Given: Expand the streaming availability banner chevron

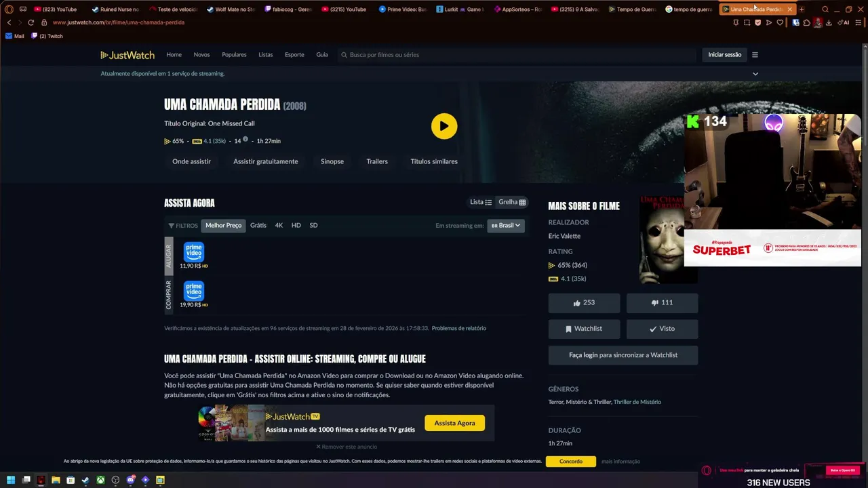Looking at the screenshot, I should (755, 74).
